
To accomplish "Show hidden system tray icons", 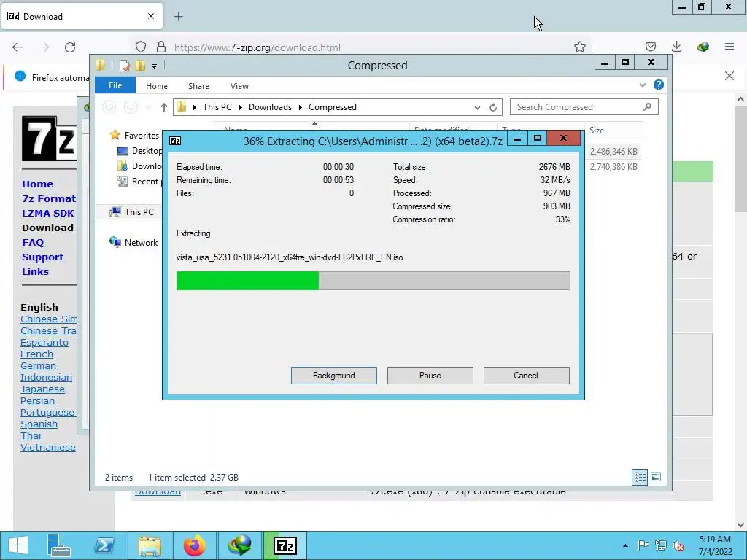I will click(x=625, y=545).
